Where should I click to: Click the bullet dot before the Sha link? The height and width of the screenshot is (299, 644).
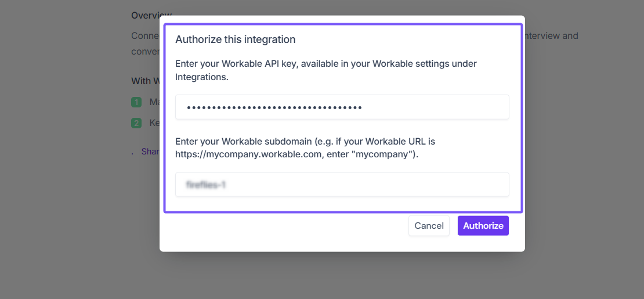[x=133, y=153]
